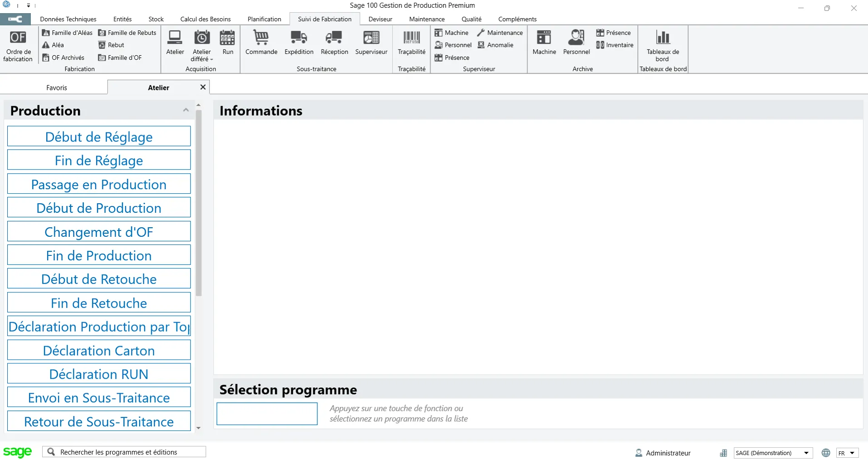Click the company building icon in status bar
The height and width of the screenshot is (460, 868).
pyautogui.click(x=723, y=453)
